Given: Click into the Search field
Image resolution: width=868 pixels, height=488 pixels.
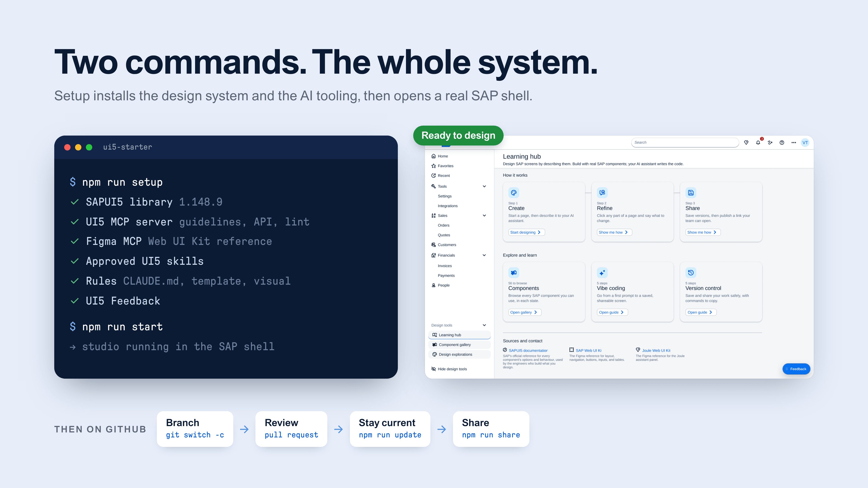Looking at the screenshot, I should pyautogui.click(x=685, y=143).
